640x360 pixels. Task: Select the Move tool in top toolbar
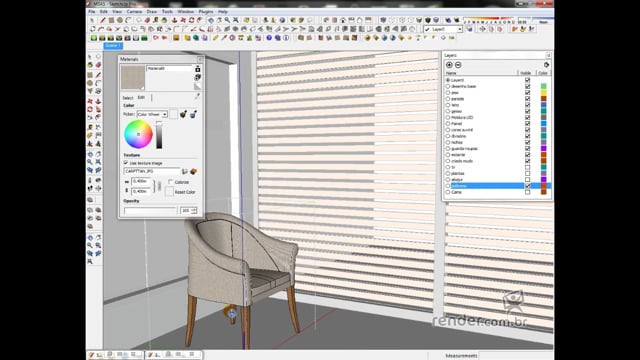tap(183, 20)
